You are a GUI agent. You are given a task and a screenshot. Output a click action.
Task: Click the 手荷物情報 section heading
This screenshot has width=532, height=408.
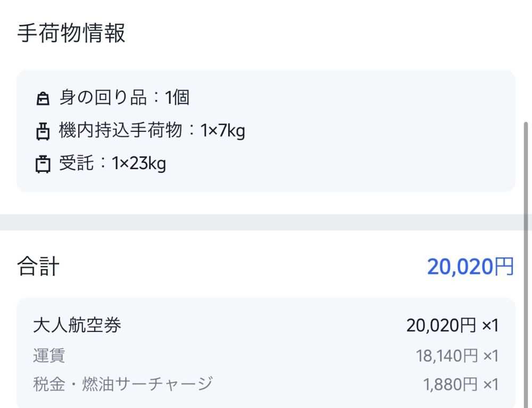coord(71,33)
